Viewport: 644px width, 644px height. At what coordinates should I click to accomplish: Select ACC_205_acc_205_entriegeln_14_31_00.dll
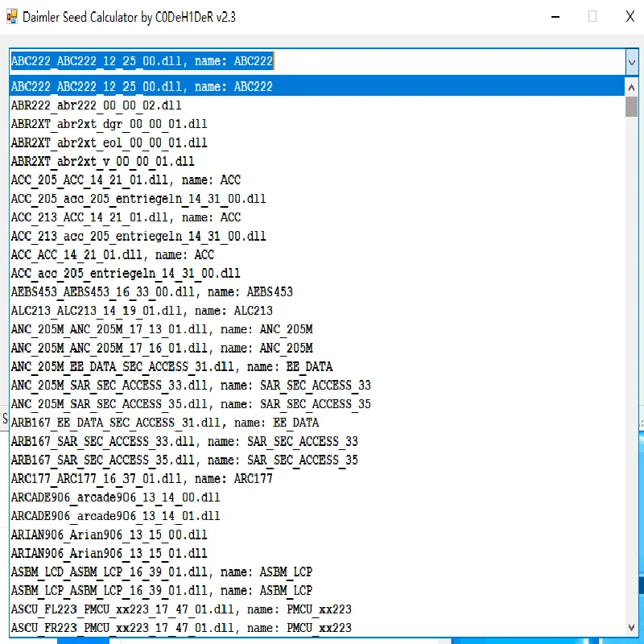[x=316, y=199]
